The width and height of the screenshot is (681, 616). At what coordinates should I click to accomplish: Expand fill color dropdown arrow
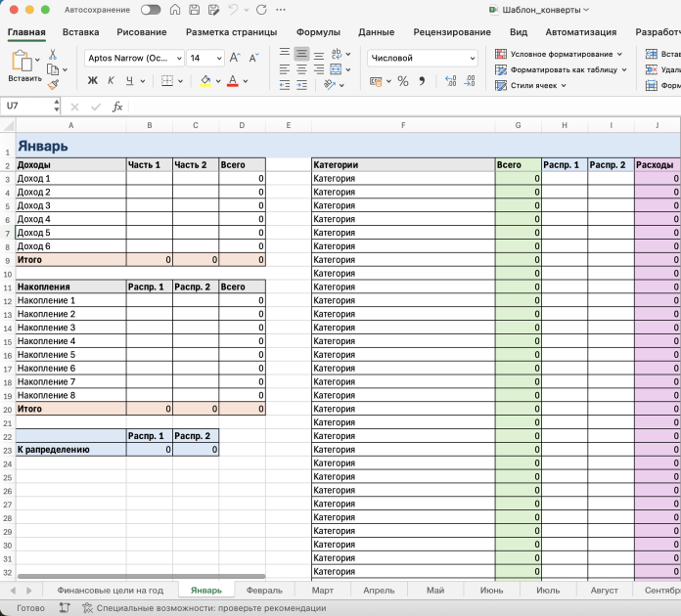tap(218, 81)
